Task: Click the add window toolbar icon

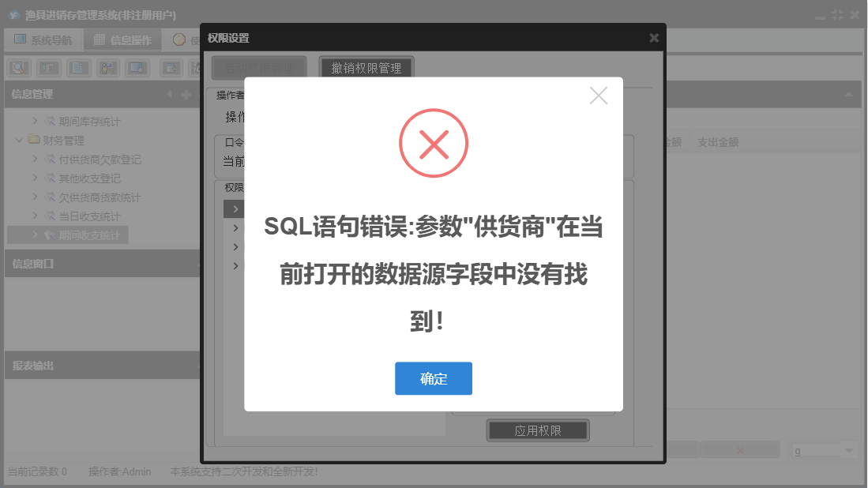Action: point(171,68)
